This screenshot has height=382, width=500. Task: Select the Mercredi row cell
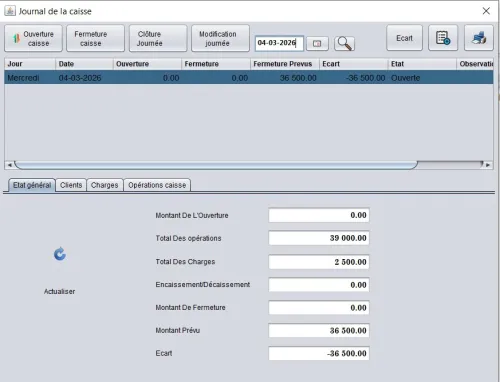(x=30, y=78)
